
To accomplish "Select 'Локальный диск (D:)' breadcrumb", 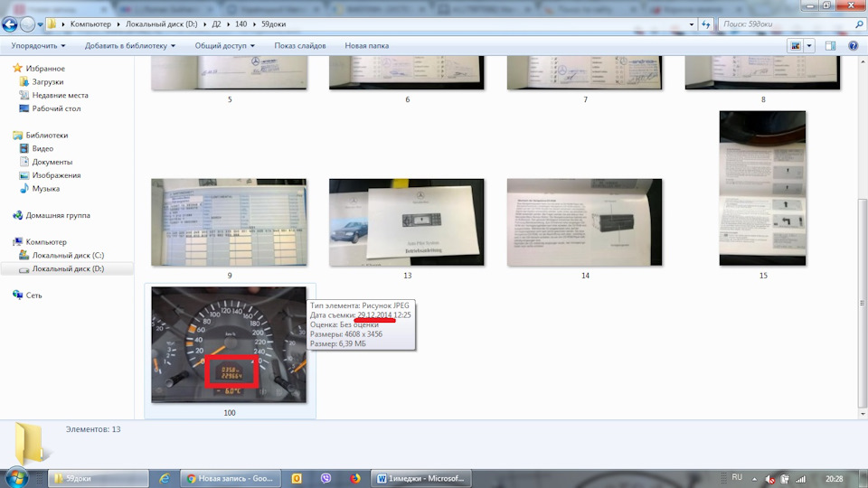I will coord(161,24).
